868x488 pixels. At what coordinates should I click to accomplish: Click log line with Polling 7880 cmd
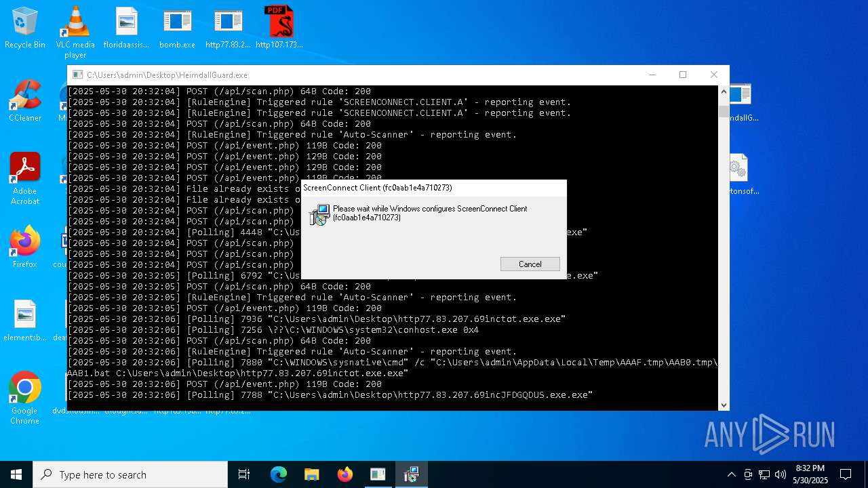click(393, 368)
